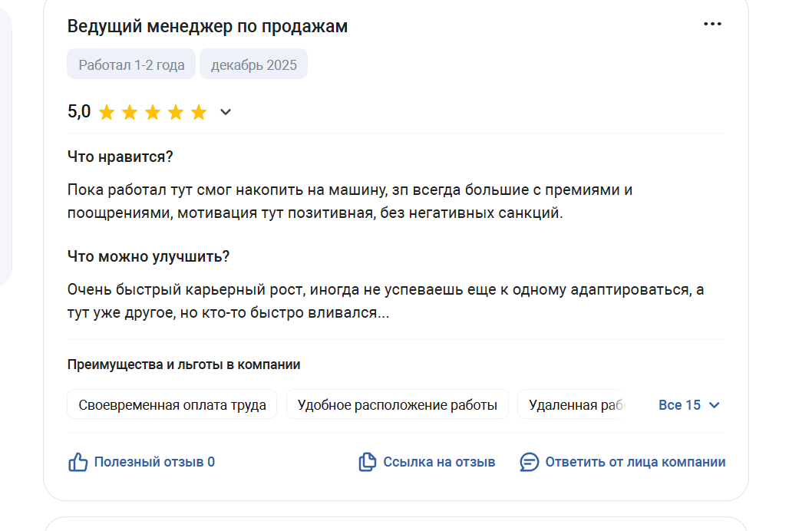This screenshot has width=812, height=531.
Task: Click the thumbs-up helpful review icon
Action: coord(78,462)
